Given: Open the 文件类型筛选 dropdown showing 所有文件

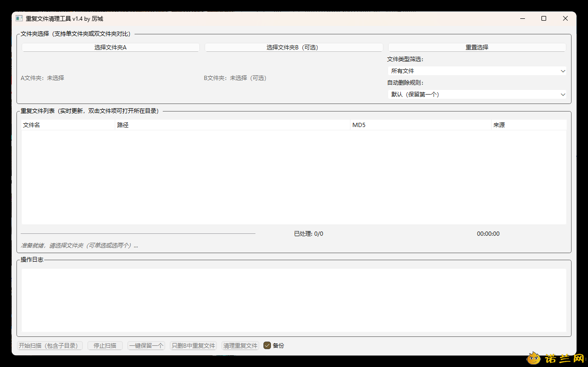Looking at the screenshot, I should coord(477,71).
